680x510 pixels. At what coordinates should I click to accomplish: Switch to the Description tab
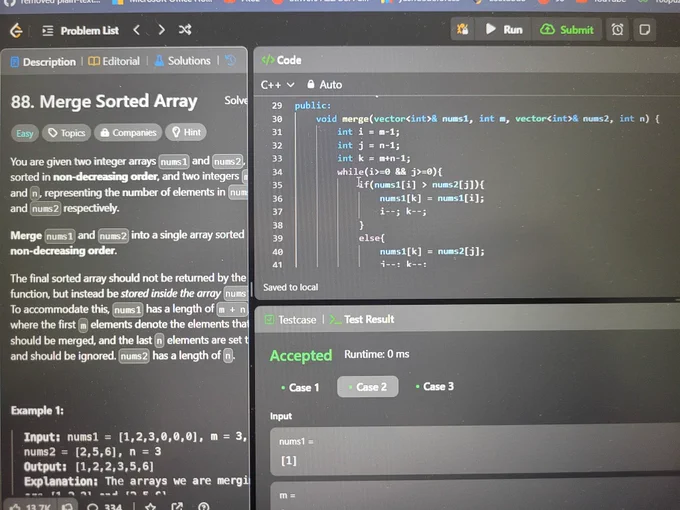(43, 62)
